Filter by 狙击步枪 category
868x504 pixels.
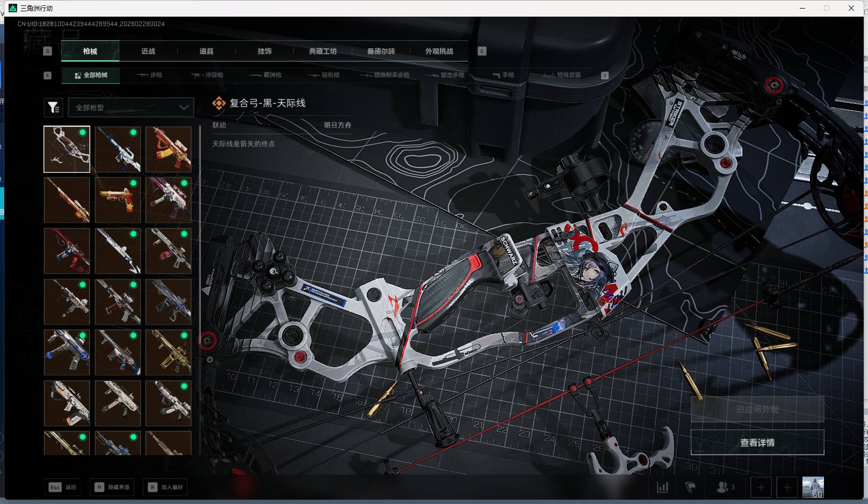click(x=445, y=75)
